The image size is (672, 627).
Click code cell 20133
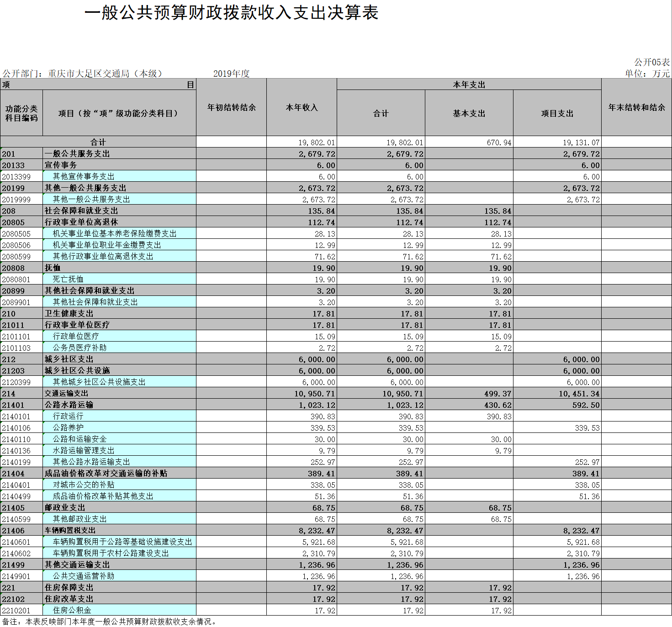(x=21, y=165)
